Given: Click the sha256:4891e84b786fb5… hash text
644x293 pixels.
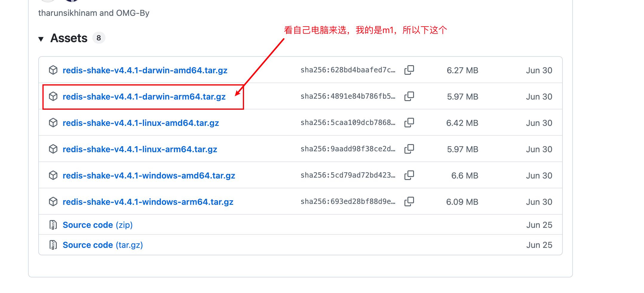Looking at the screenshot, I should (x=348, y=96).
